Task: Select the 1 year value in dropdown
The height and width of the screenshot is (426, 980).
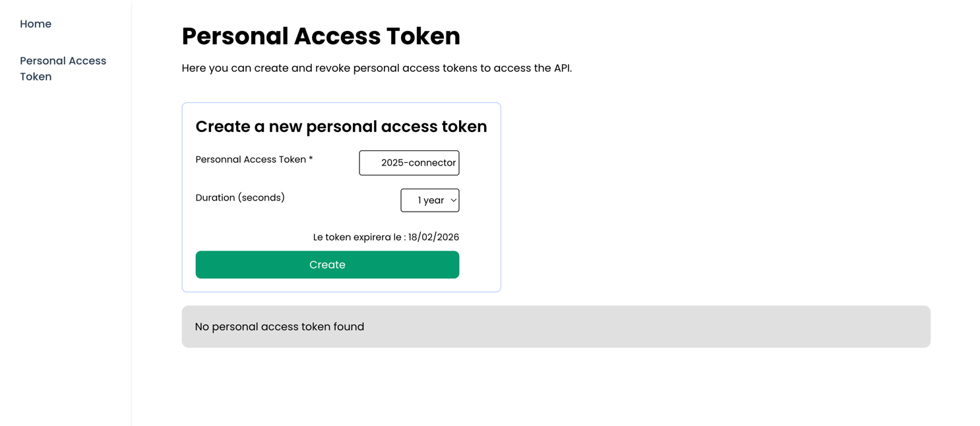Action: [x=431, y=200]
